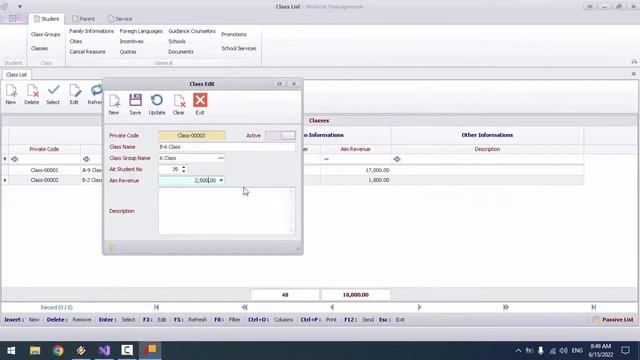Click Private Code filter row icon
The width and height of the screenshot is (640, 360).
(x=15, y=159)
